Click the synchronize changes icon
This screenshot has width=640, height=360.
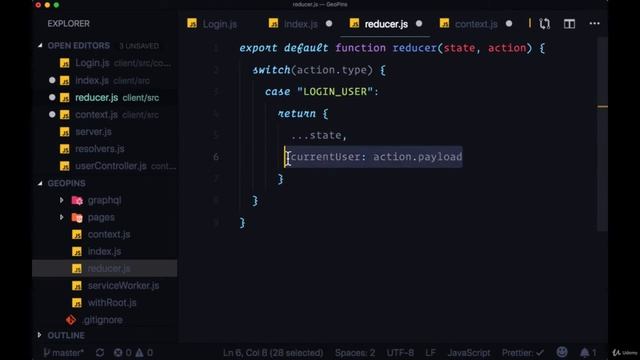coord(100,353)
